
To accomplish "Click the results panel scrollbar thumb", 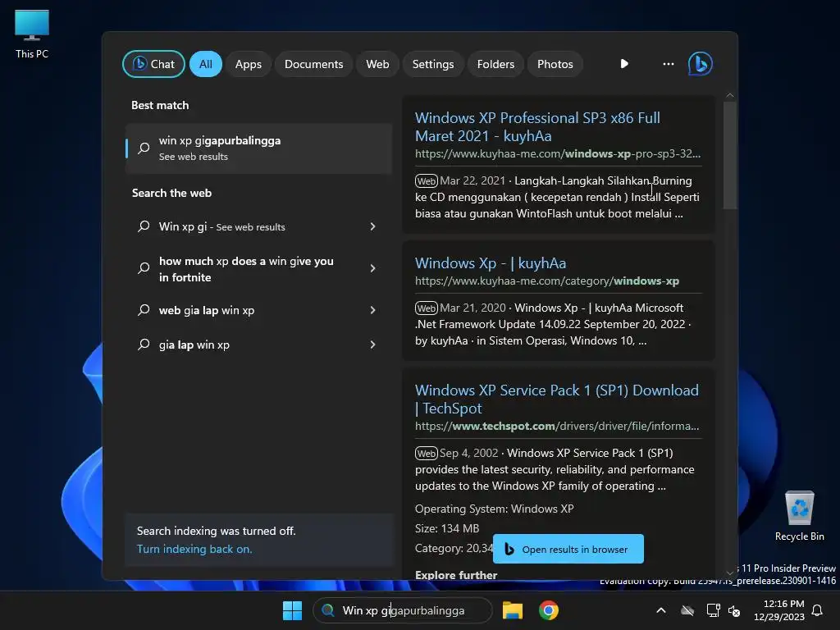I will 729,155.
